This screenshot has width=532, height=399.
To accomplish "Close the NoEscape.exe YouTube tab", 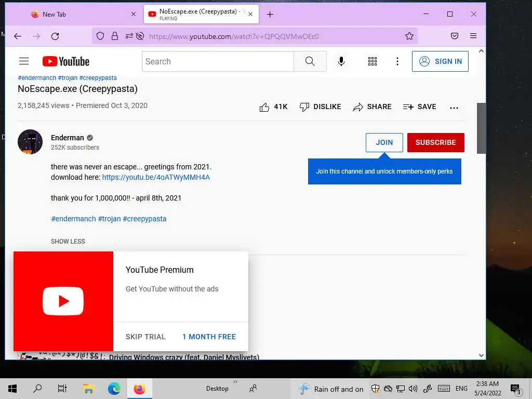I will [250, 14].
